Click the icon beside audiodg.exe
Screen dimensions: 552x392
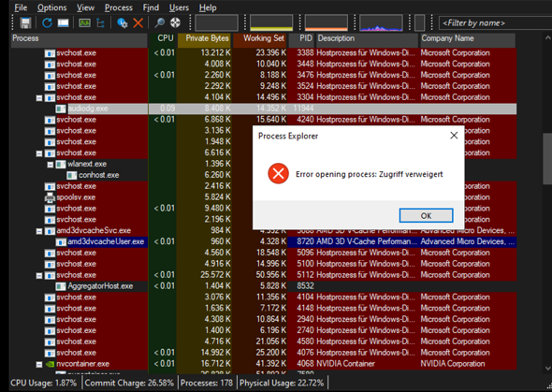[x=61, y=109]
